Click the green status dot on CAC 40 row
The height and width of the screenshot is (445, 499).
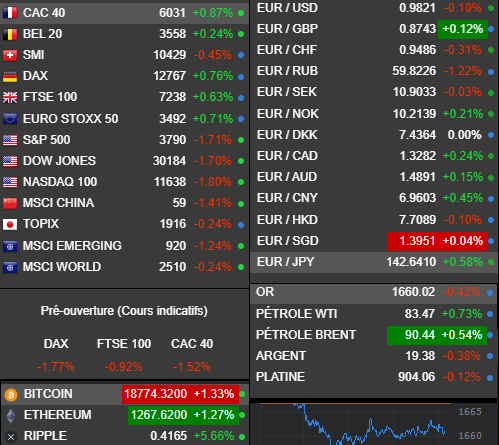pos(241,13)
